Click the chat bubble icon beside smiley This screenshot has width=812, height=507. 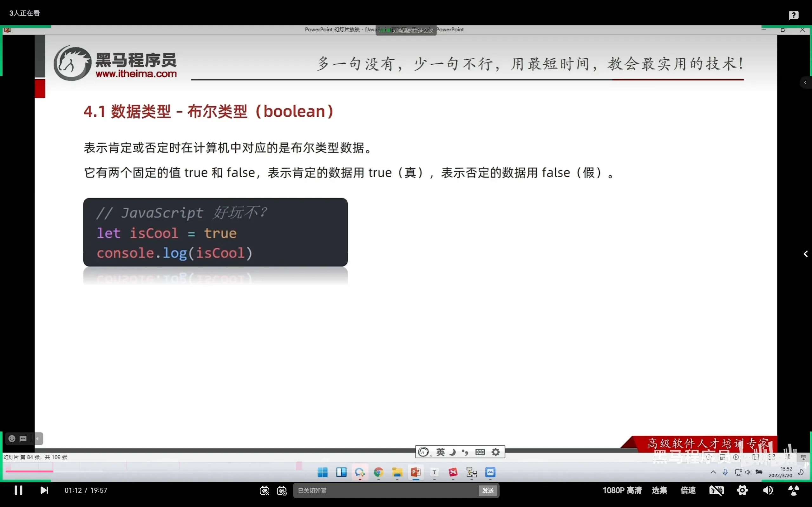[23, 439]
